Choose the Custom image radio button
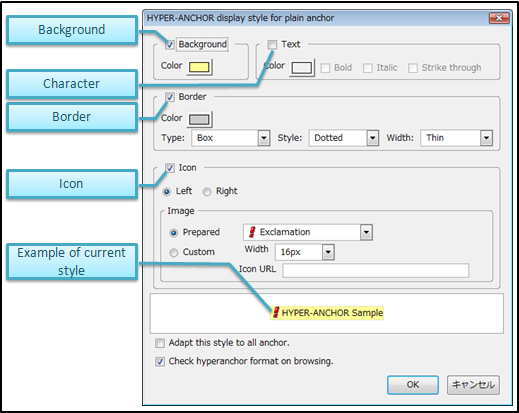The width and height of the screenshot is (519, 413). [x=173, y=253]
